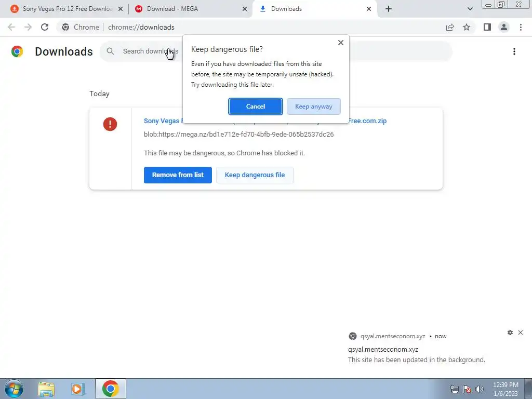Close the Keep dangerous file dialog
The height and width of the screenshot is (399, 532).
click(x=341, y=43)
